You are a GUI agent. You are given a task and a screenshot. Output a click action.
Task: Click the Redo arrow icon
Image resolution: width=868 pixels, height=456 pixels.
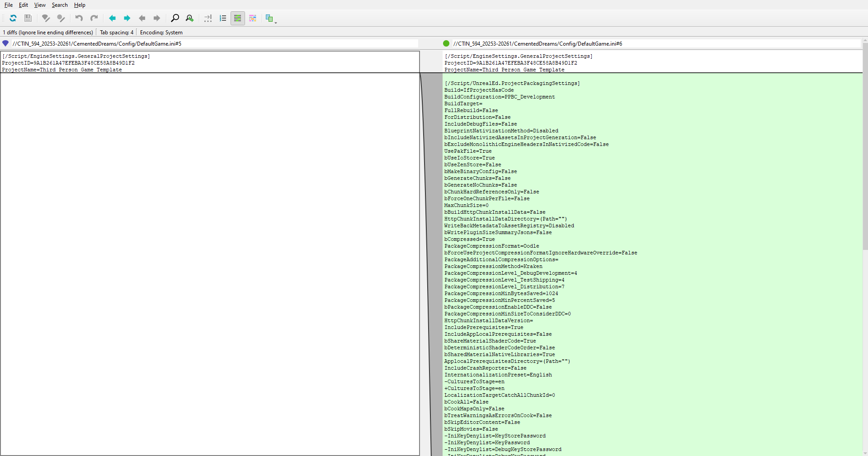[94, 18]
